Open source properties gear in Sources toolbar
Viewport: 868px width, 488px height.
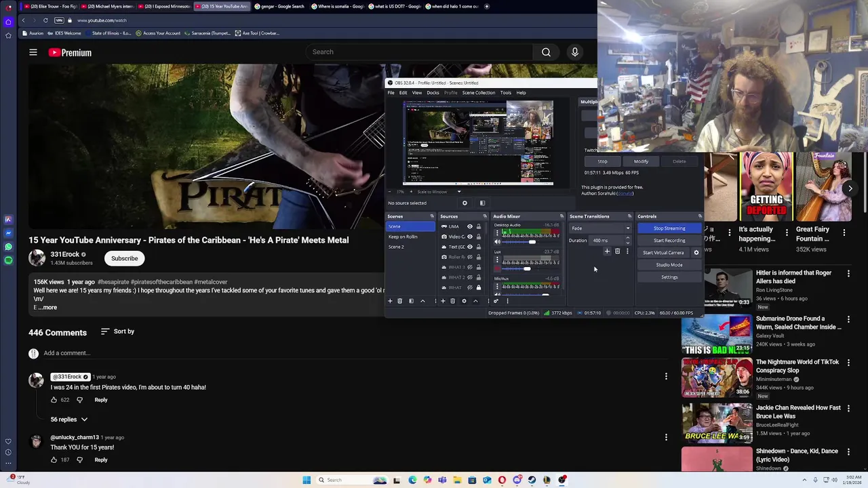[464, 301]
